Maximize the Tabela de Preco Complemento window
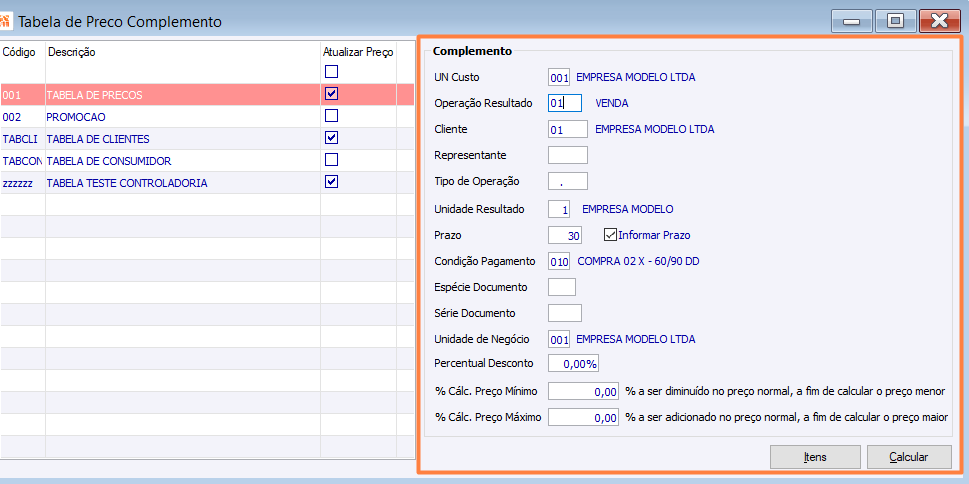 (894, 22)
